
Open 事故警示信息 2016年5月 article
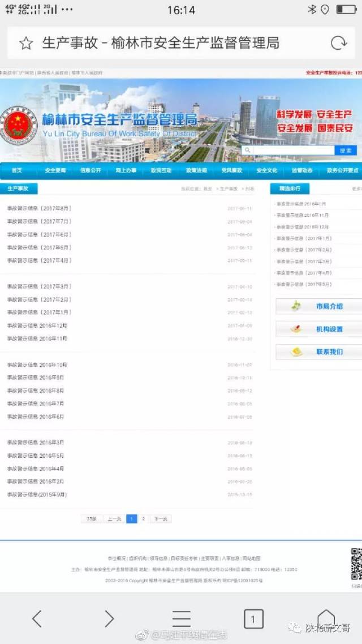tap(35, 456)
